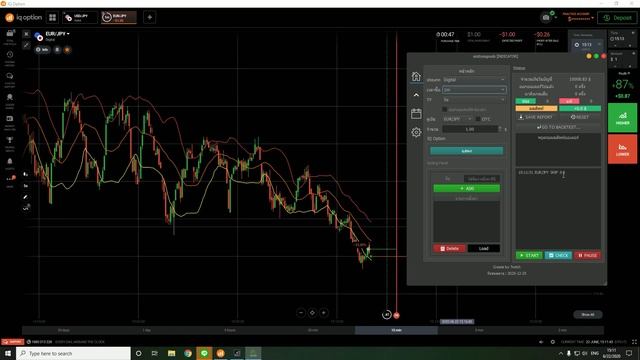Open the calendar icon in bot window

[x=416, y=113]
